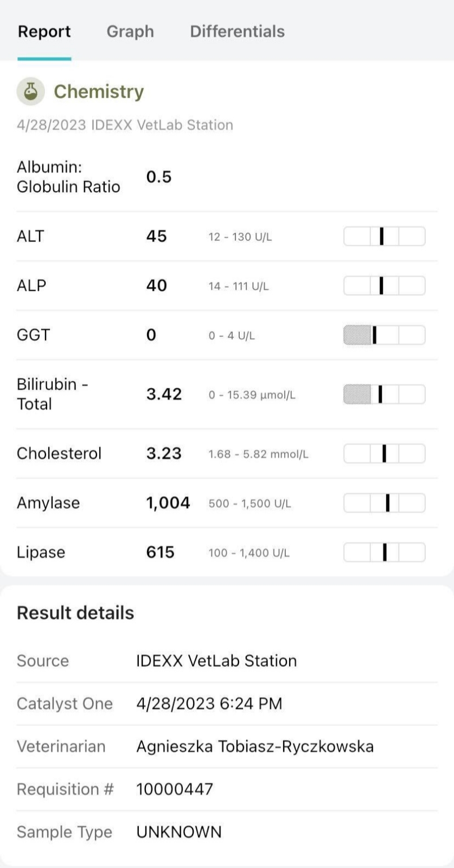Click requisition number 10000447
Viewport: 454px width, 868px height.
(175, 789)
